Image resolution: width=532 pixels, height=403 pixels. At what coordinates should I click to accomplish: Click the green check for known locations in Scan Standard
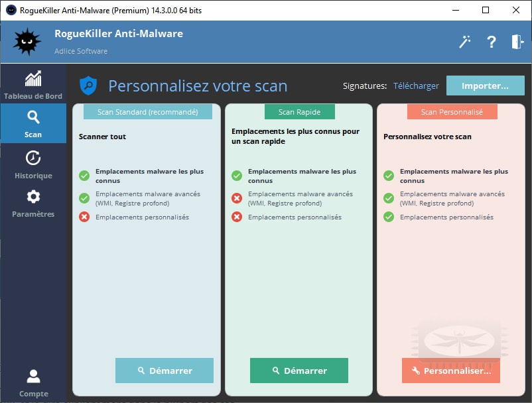pyautogui.click(x=84, y=176)
